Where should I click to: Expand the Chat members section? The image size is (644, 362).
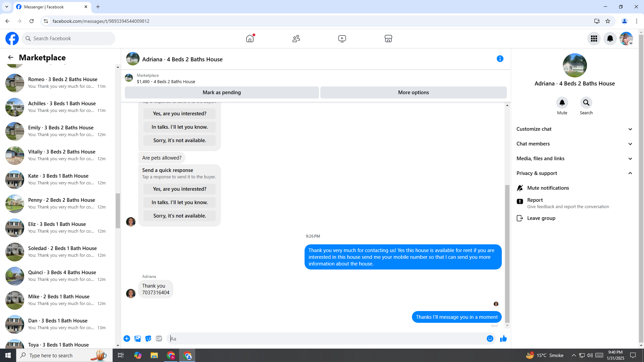[575, 144]
